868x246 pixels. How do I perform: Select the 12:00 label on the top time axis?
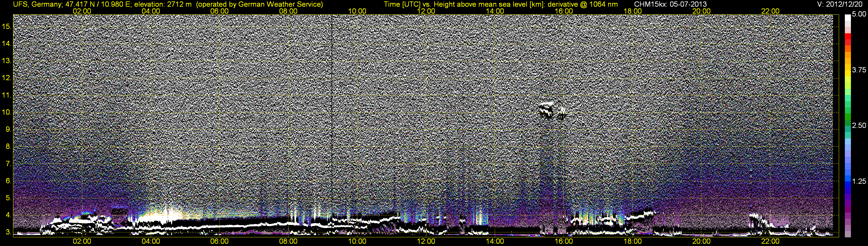pos(426,11)
